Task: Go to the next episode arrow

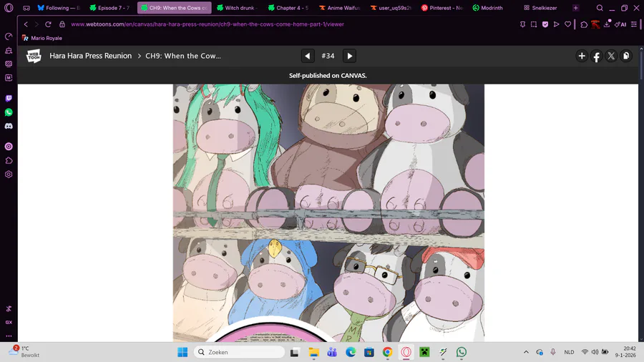Action: tap(349, 56)
